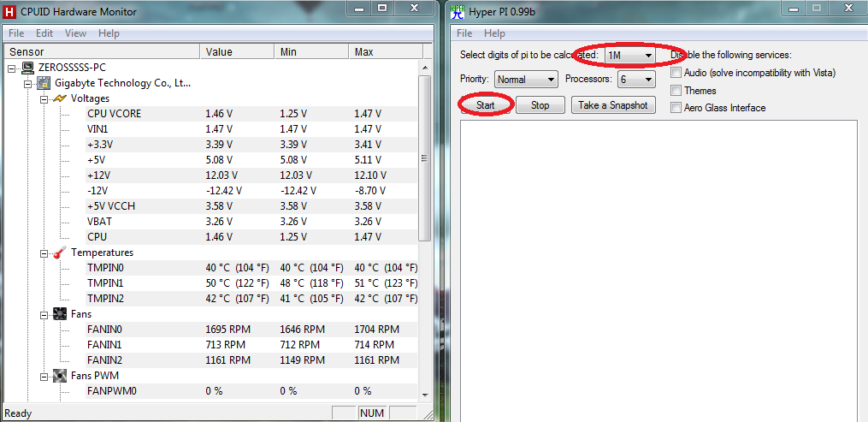The width and height of the screenshot is (868, 422).
Task: Select the FANPWM0 row
Action: click(x=252, y=391)
